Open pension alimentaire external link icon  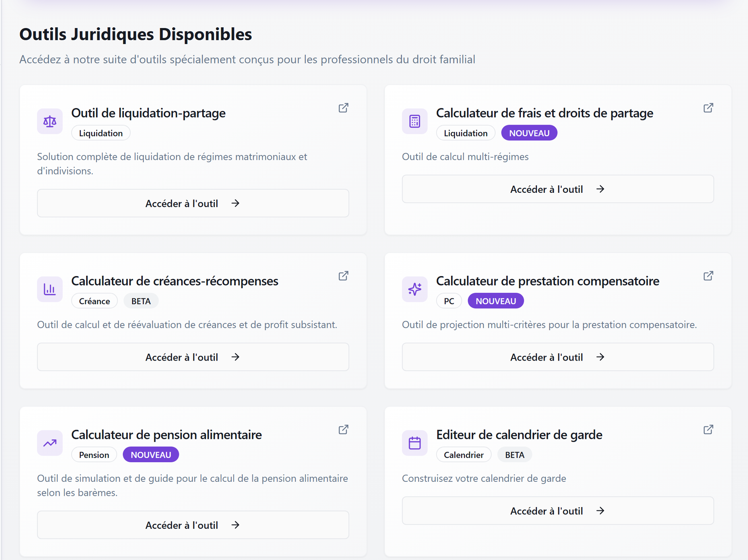[343, 430]
